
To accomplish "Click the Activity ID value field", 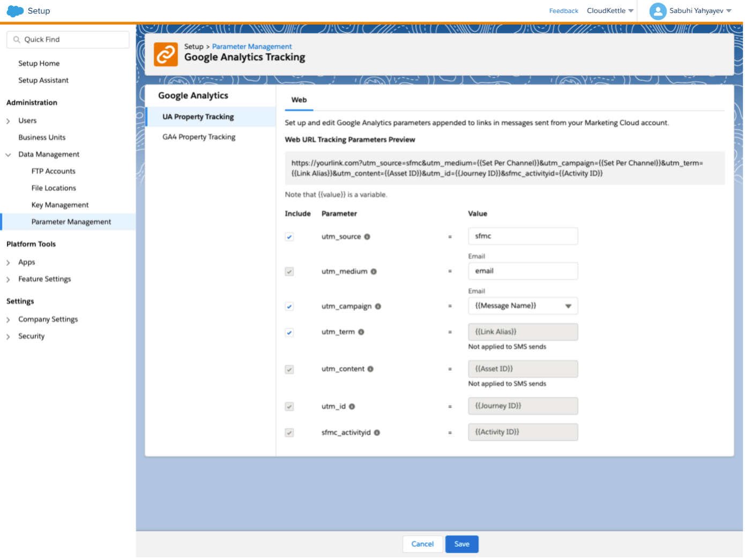I will click(x=523, y=432).
